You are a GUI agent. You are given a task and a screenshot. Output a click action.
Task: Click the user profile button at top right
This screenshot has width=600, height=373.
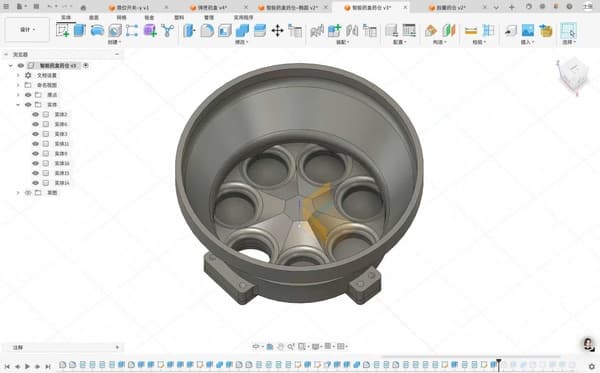pyautogui.click(x=588, y=7)
